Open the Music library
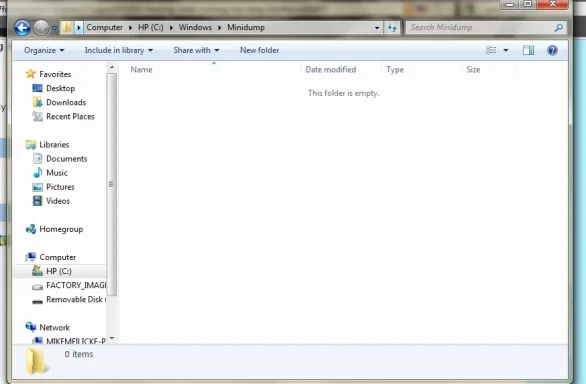 point(57,173)
